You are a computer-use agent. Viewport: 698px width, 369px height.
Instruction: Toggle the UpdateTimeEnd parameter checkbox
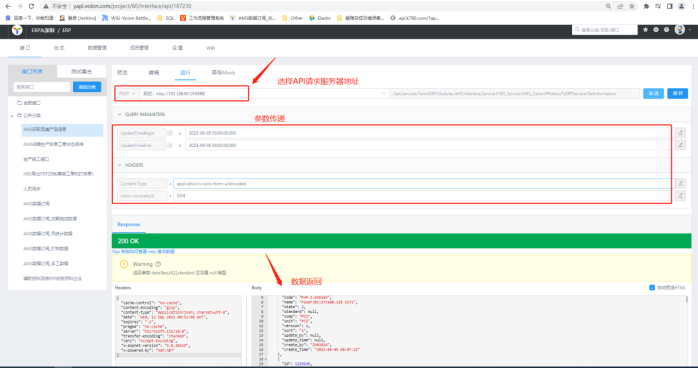tap(170, 145)
